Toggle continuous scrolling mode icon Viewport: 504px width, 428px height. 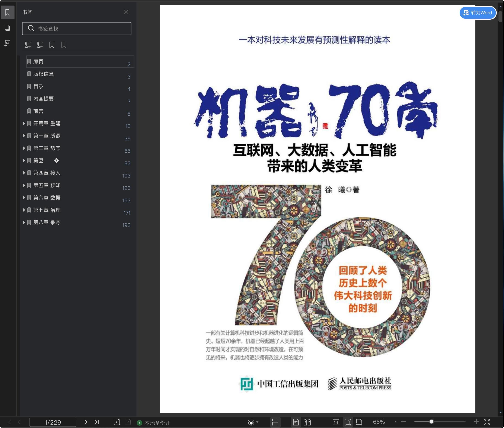[x=275, y=422]
